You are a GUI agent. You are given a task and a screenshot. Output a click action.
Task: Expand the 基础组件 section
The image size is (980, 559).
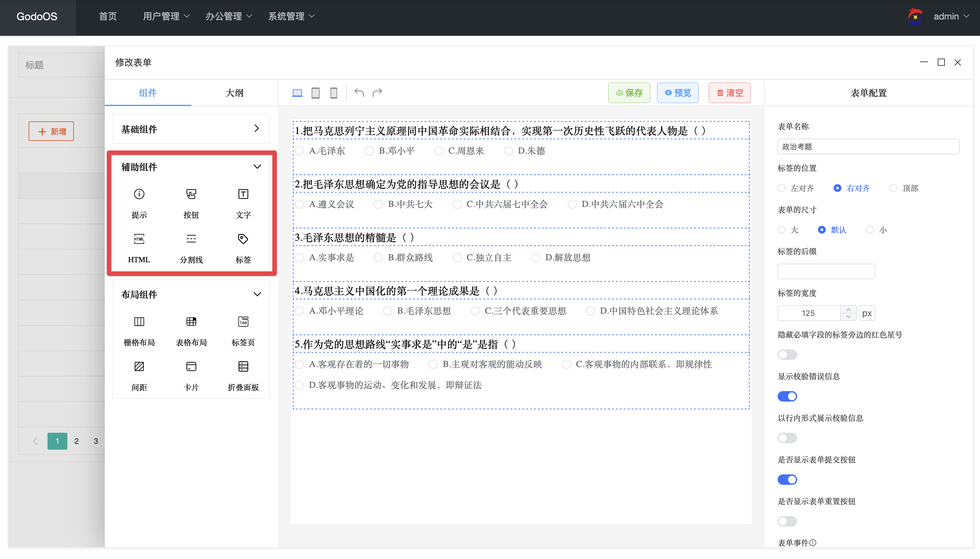click(x=191, y=129)
